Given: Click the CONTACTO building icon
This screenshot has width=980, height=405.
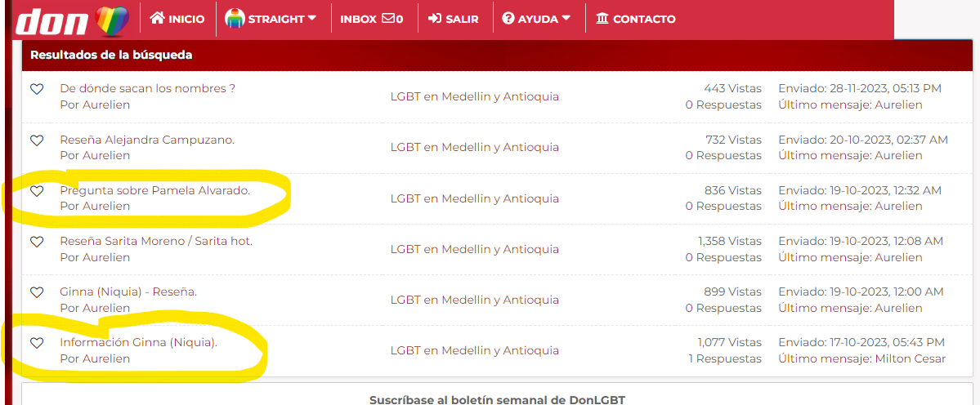Looking at the screenshot, I should tap(602, 19).
